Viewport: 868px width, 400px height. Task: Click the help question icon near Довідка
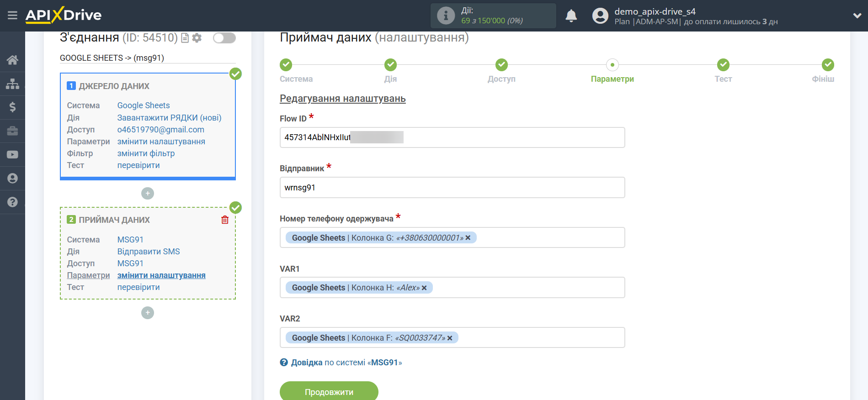pyautogui.click(x=284, y=363)
